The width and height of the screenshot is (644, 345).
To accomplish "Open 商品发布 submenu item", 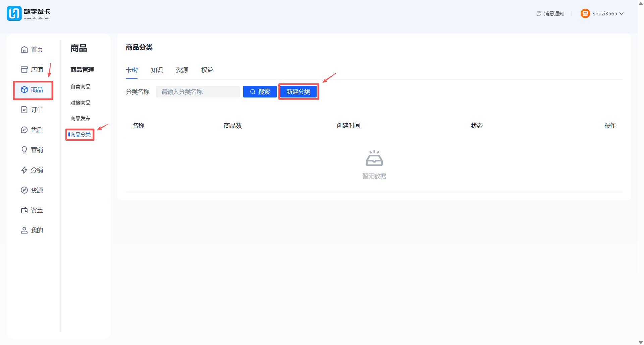I will [x=80, y=119].
